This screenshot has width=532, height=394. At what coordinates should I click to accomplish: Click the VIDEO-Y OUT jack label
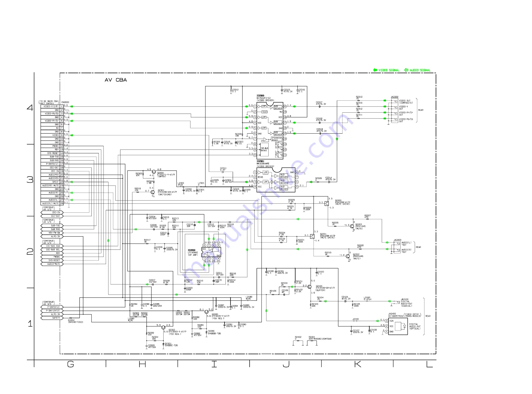click(403, 108)
